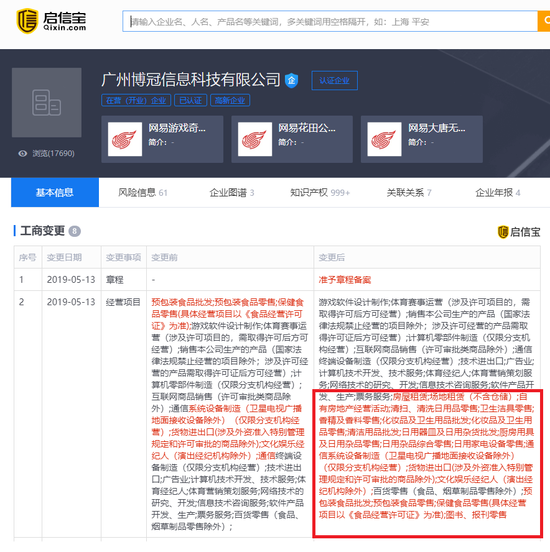Click the 认证企业 button

pos(335,81)
